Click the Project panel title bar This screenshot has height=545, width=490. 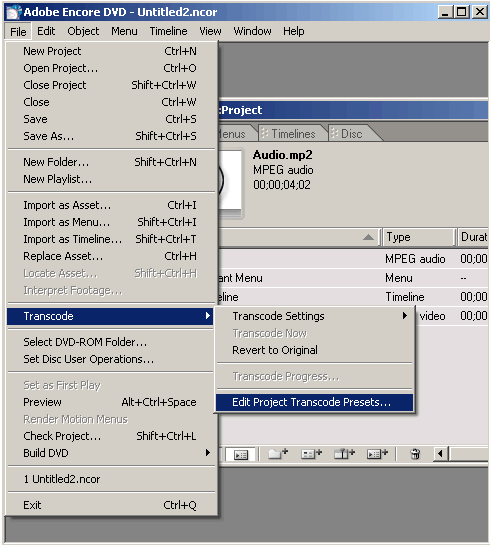point(353,110)
